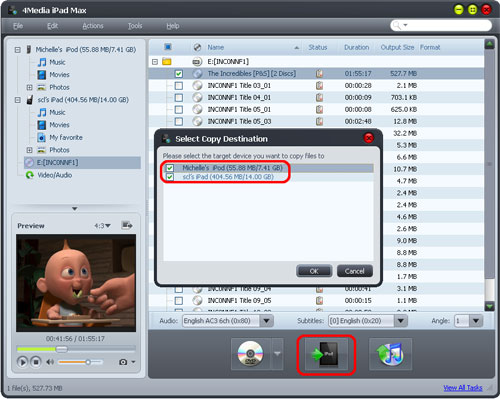Open the View All Tasks link
Image resolution: width=500 pixels, height=399 pixels.
(x=463, y=388)
